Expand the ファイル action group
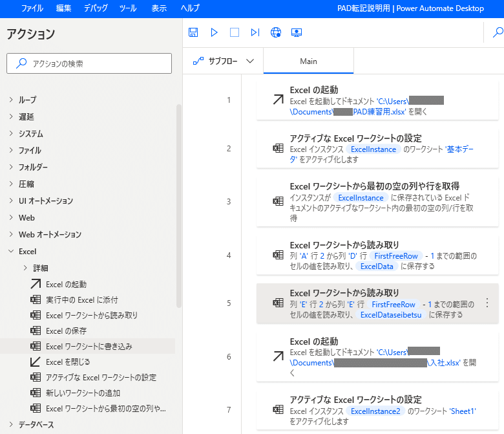The image size is (504, 434). 11,150
